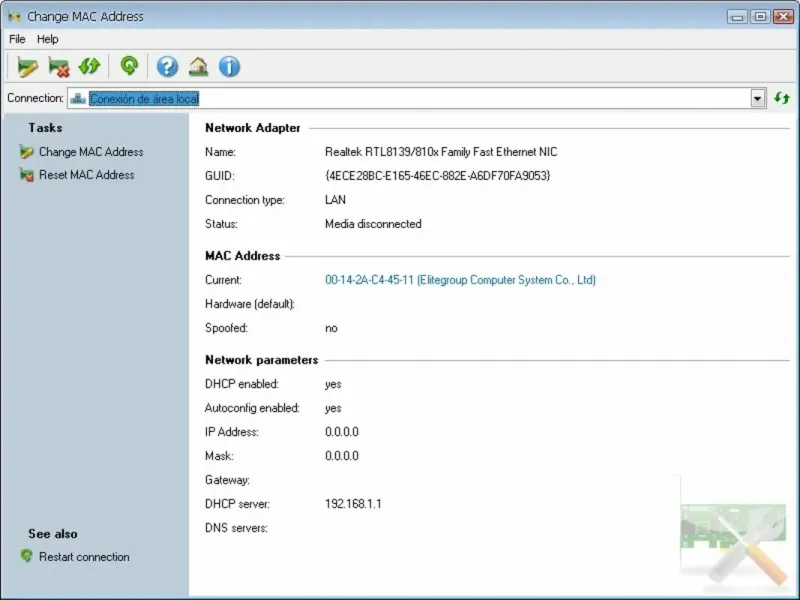
Task: Click the app icon in title bar
Action: click(x=14, y=16)
